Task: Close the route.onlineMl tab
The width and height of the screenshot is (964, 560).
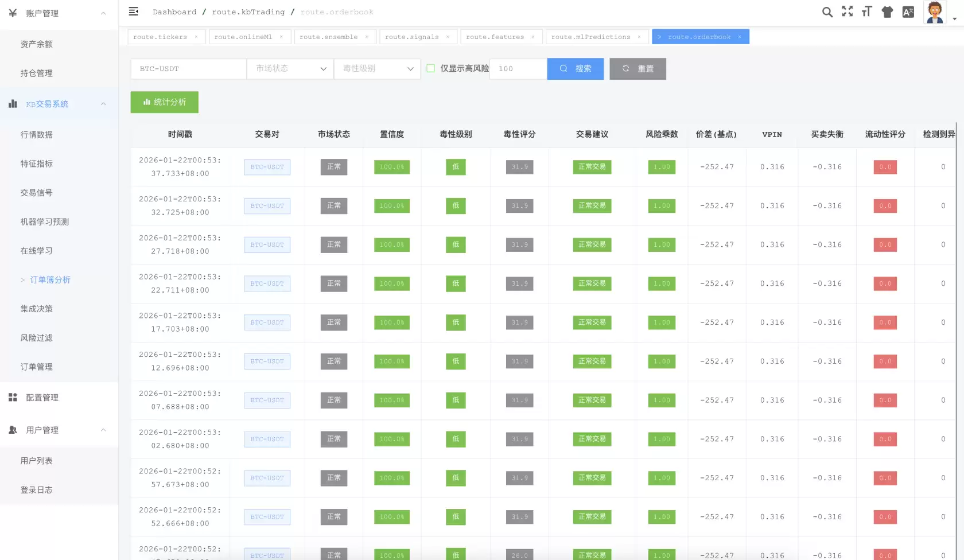Action: (x=281, y=37)
